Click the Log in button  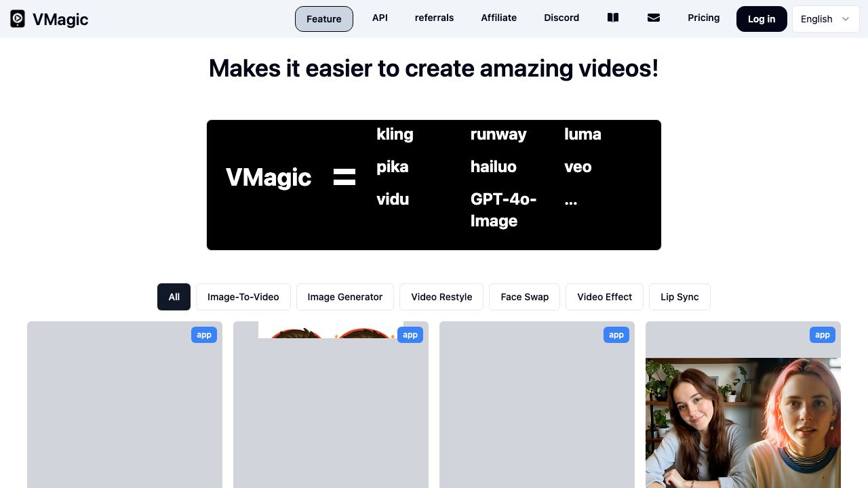pyautogui.click(x=762, y=19)
